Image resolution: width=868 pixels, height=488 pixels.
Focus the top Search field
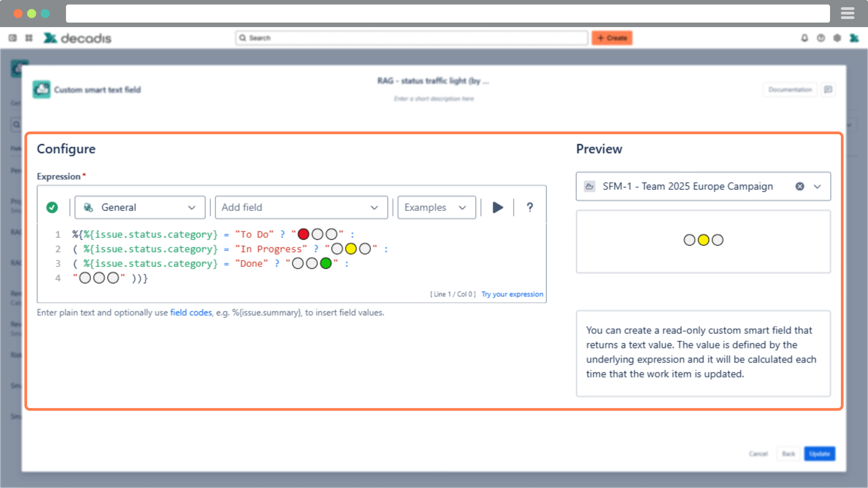pos(411,38)
